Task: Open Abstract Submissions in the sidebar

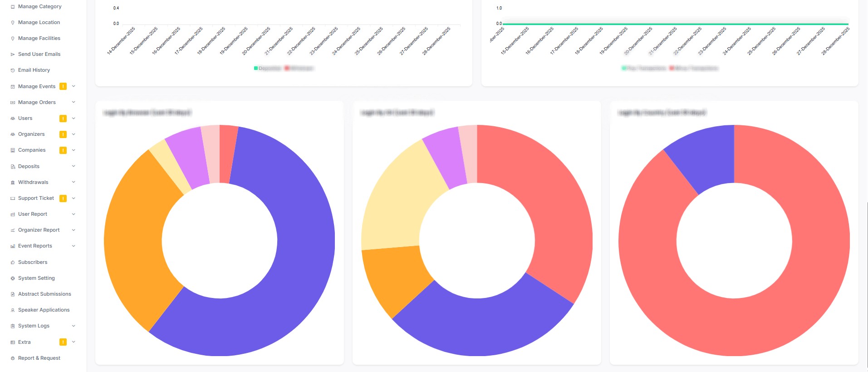Action: [44, 294]
